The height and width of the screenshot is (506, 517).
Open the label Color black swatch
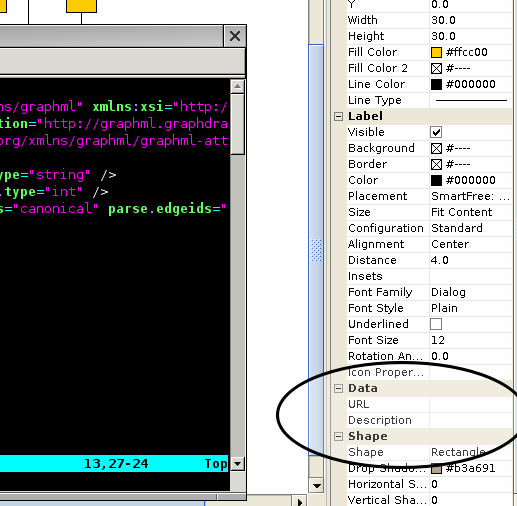[436, 180]
